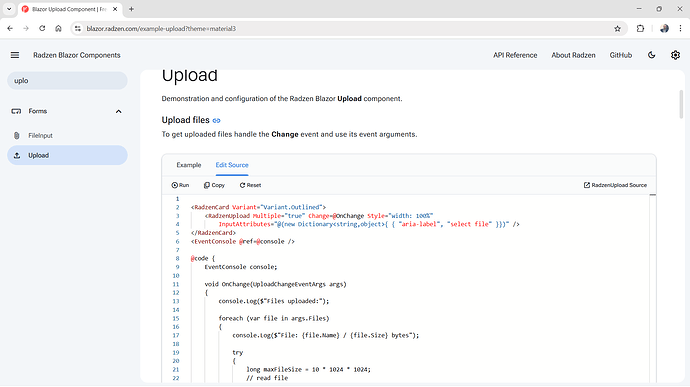Click the FileInput paperclip icon

(17, 136)
